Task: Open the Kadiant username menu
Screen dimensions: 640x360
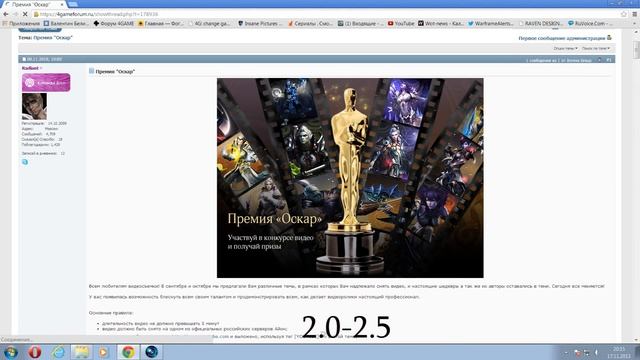Action: click(31, 68)
